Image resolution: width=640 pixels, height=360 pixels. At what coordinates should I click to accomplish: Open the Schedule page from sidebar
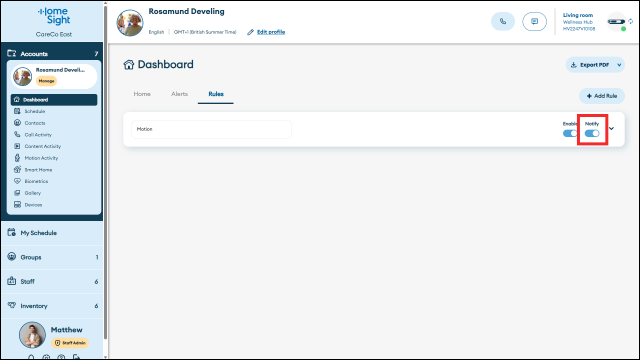pos(34,111)
